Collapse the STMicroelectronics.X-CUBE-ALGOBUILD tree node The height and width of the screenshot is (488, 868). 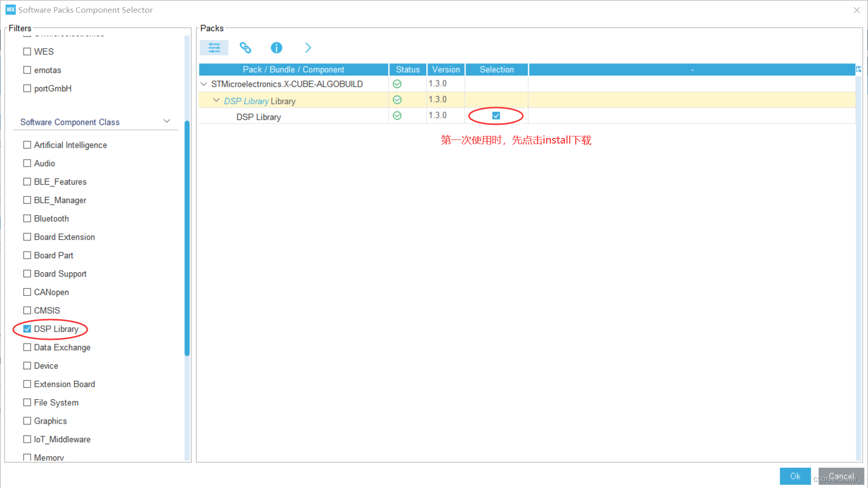tap(204, 84)
